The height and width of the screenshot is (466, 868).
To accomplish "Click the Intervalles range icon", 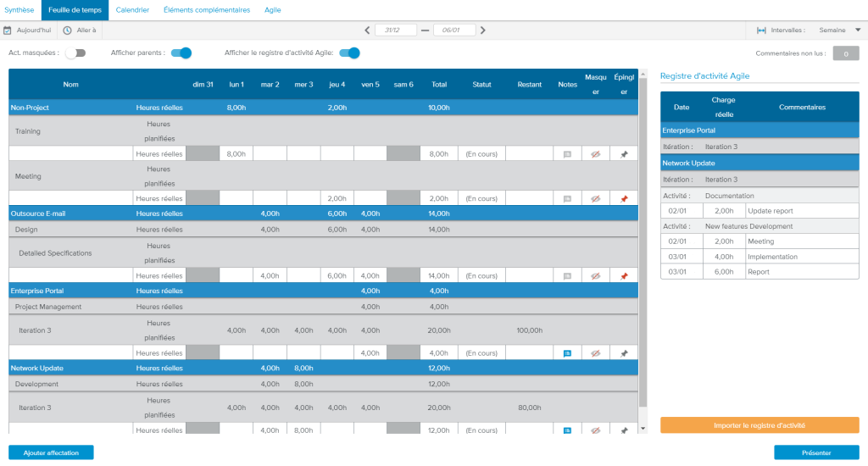I will point(761,31).
